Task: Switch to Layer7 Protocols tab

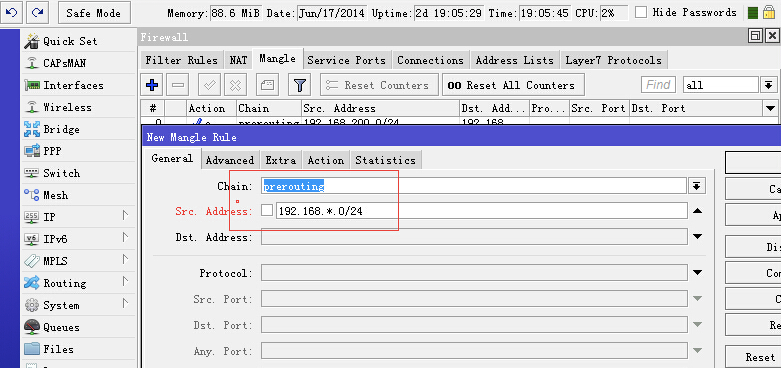Action: pyautogui.click(x=614, y=60)
